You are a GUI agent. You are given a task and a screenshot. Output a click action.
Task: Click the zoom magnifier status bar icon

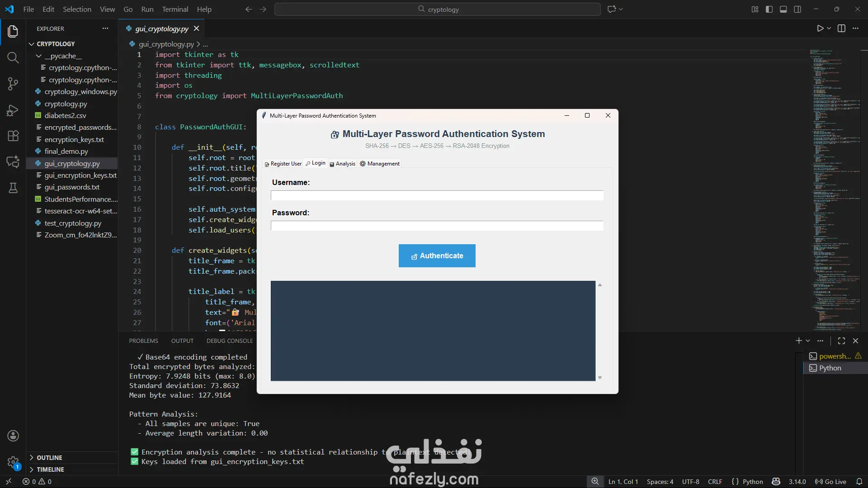pyautogui.click(x=595, y=482)
